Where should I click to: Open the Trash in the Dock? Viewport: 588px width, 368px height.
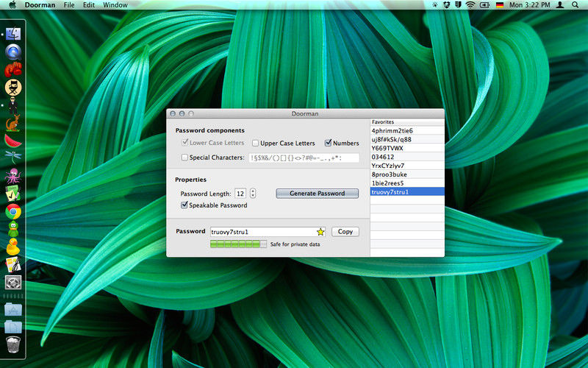click(x=13, y=344)
